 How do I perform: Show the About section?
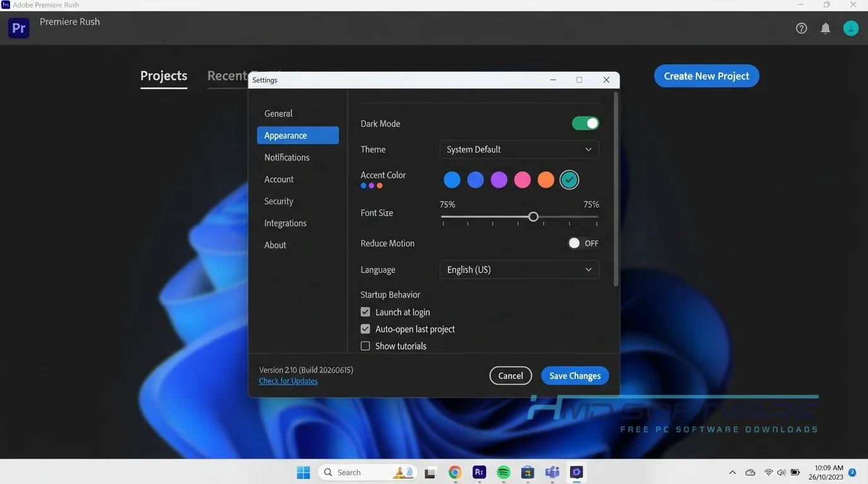(298, 245)
